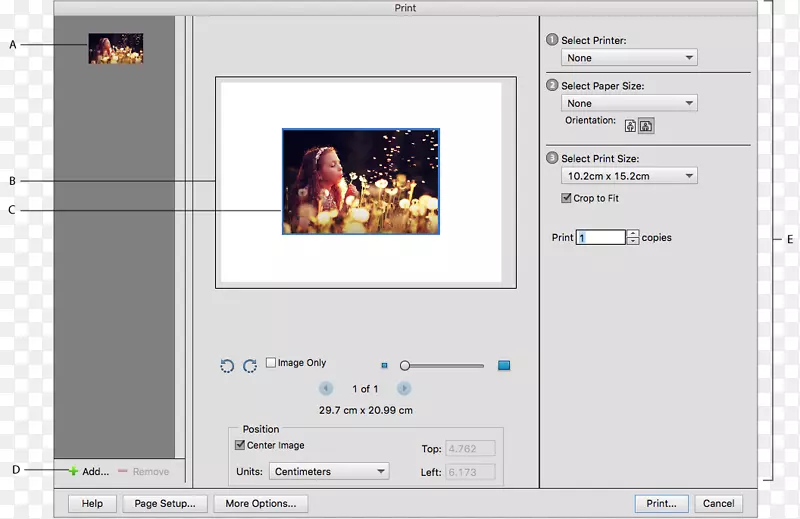Viewport: 800px width, 519px height.
Task: Open the Units Centimeters dropdown
Action: (x=329, y=472)
